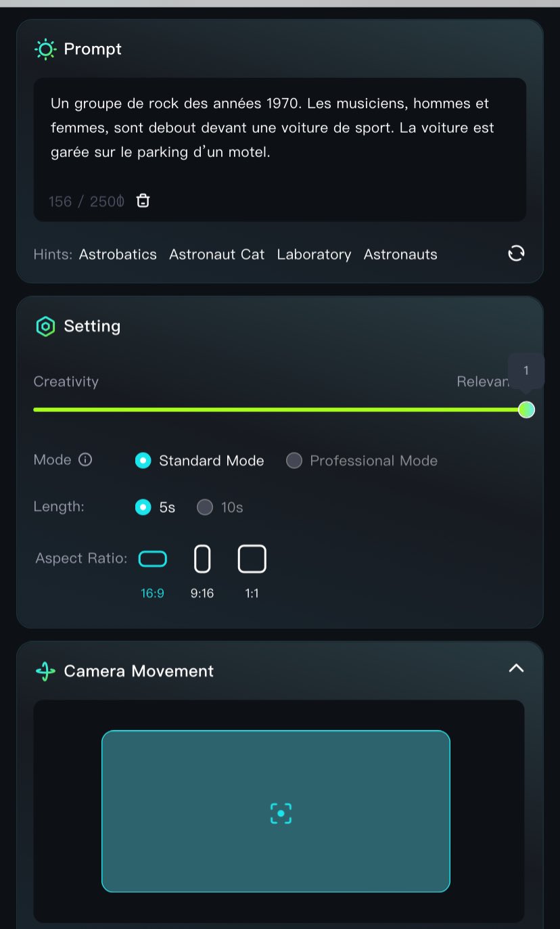The width and height of the screenshot is (560, 929).
Task: Select the 10s length option
Action: pos(205,507)
